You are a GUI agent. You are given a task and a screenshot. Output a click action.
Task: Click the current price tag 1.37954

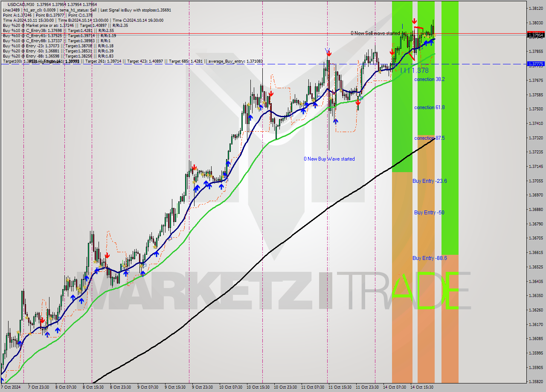[536, 35]
